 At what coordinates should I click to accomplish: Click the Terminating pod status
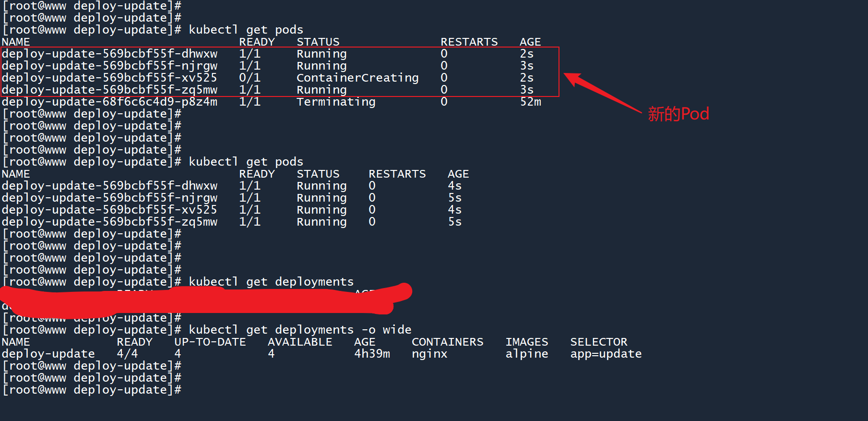tap(336, 102)
